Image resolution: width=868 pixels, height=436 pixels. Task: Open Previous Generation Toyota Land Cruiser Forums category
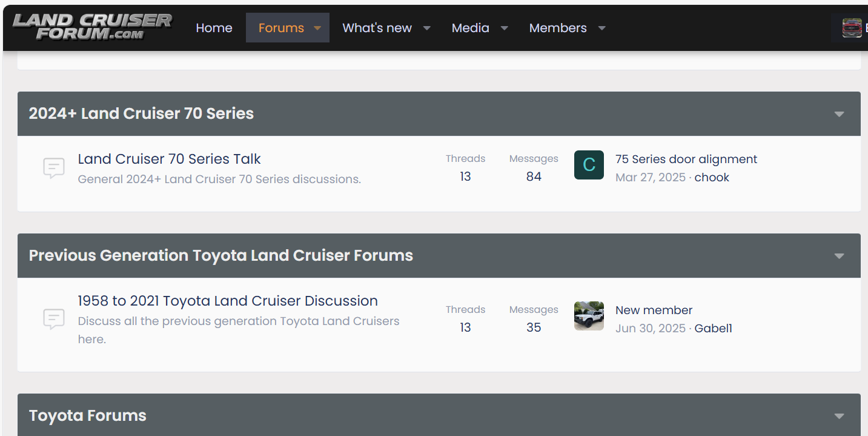[221, 255]
